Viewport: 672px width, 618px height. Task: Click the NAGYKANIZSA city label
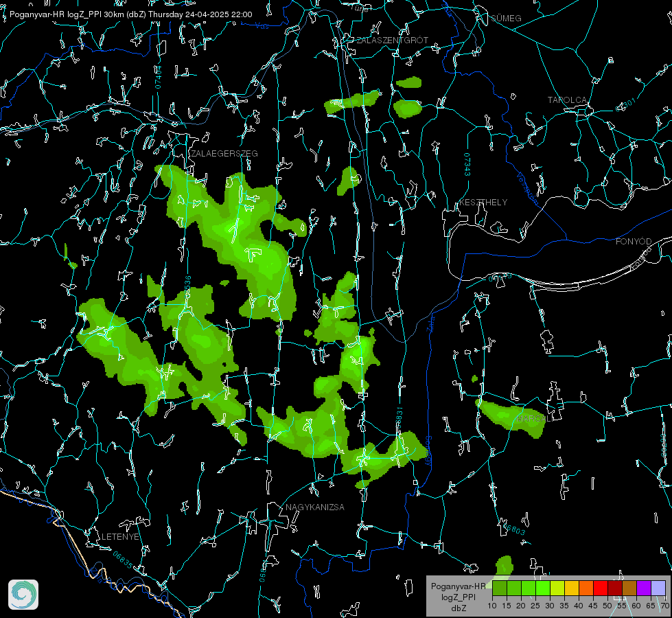point(315,507)
